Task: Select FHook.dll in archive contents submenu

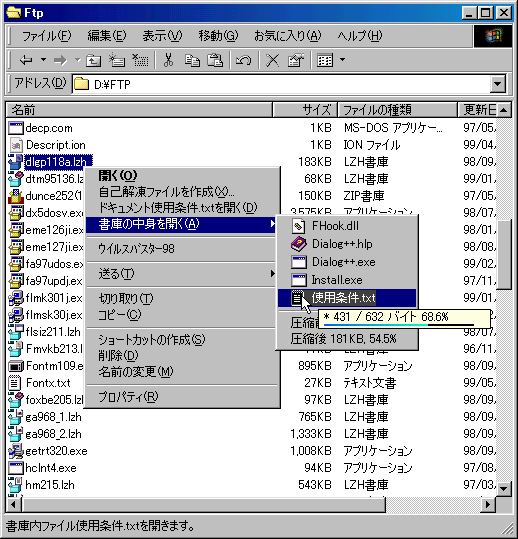Action: click(x=335, y=226)
